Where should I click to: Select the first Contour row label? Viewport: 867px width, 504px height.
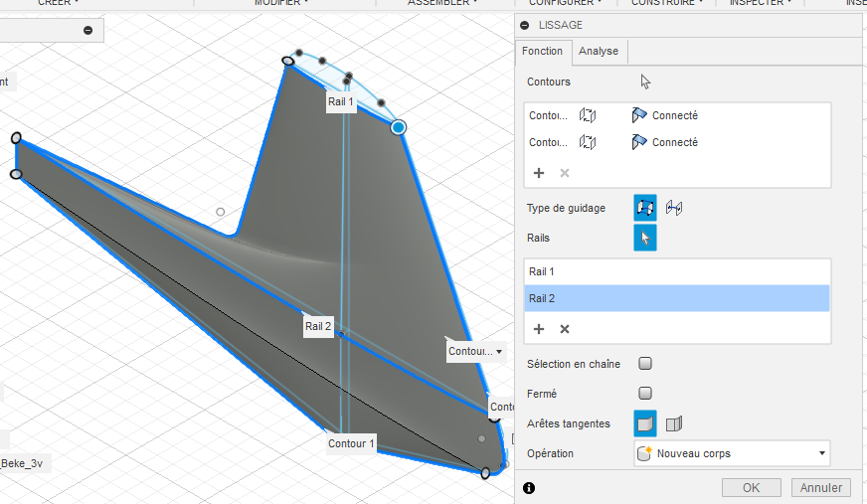[x=548, y=115]
